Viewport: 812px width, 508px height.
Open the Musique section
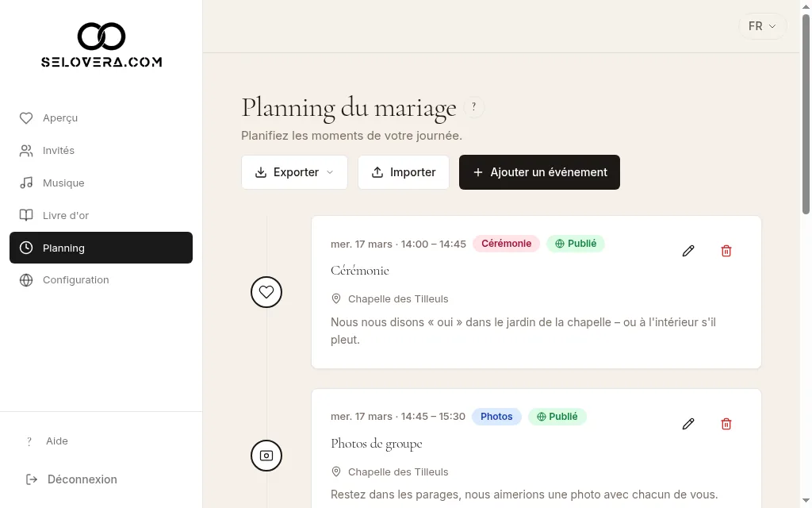[x=101, y=183]
